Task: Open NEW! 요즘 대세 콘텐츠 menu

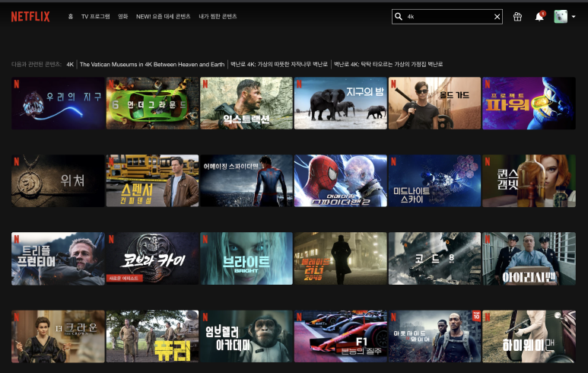Action: pyautogui.click(x=163, y=17)
